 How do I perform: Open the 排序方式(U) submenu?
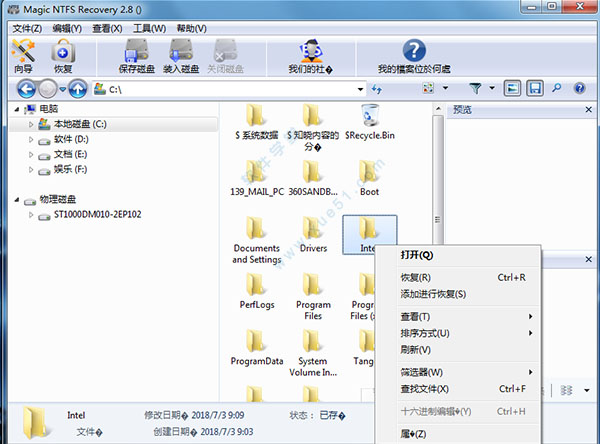(458, 333)
